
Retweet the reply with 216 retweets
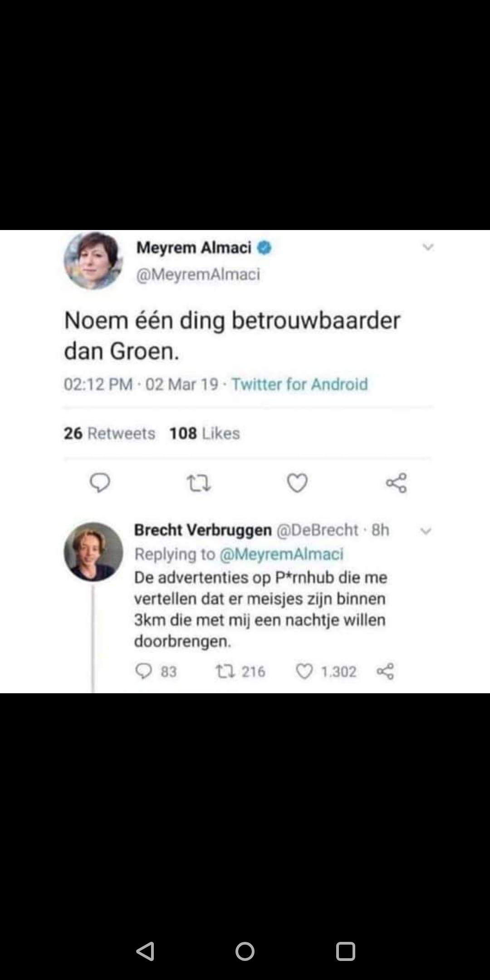[x=223, y=671]
